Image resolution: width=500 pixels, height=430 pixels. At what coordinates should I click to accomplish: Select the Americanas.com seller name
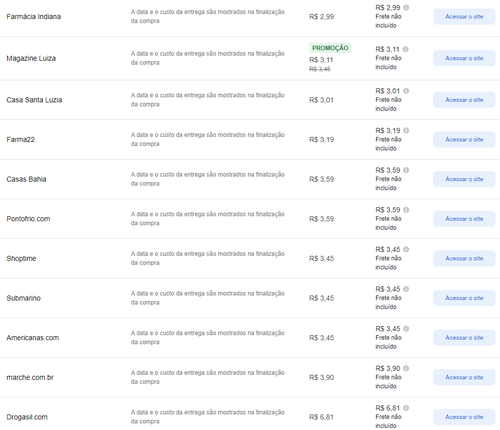[33, 338]
